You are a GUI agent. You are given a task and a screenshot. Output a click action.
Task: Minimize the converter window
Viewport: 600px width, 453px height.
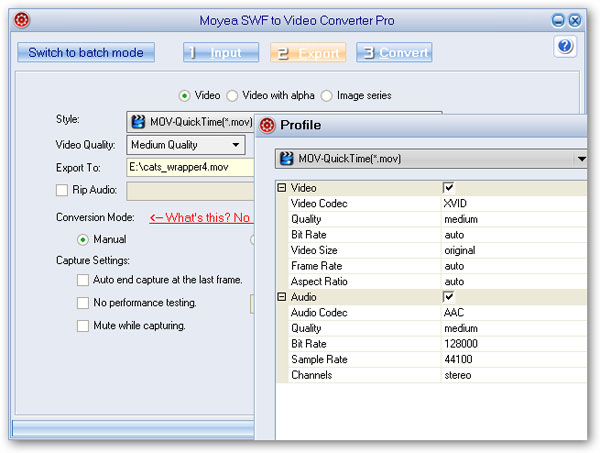558,20
